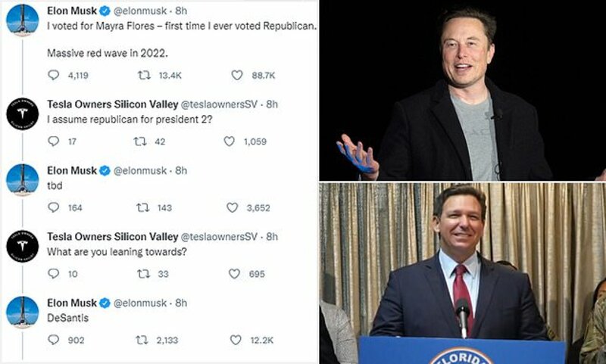Reply to the 'tbd' tweet
The width and height of the screenshot is (606, 364).
[x=53, y=207]
